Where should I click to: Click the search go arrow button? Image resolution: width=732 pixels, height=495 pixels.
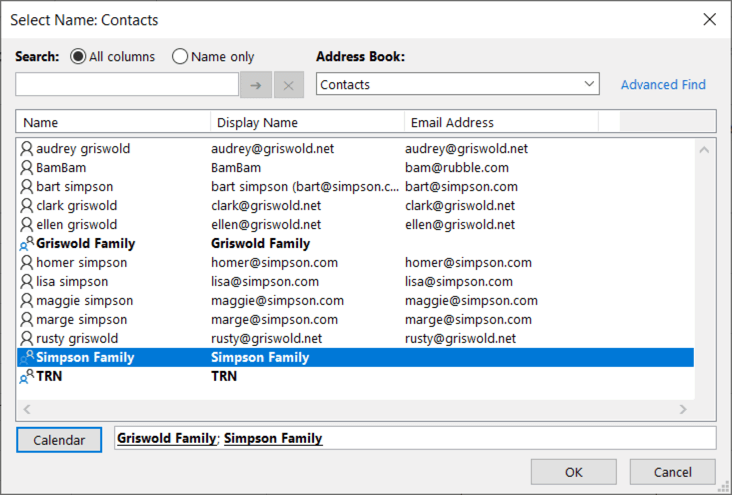pos(255,85)
